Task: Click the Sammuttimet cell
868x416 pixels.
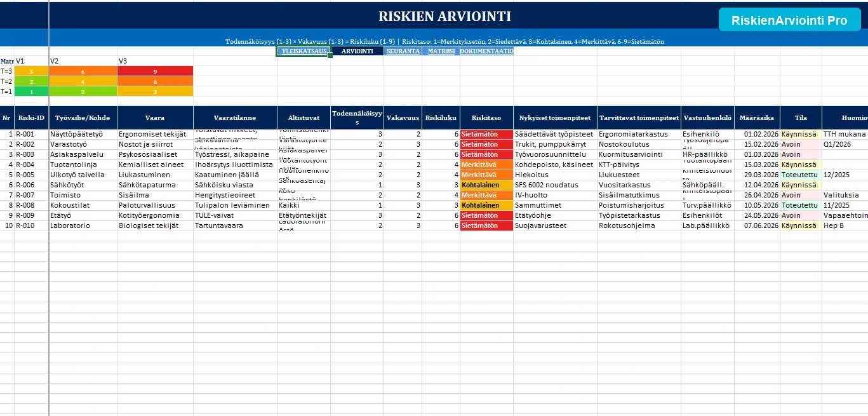Action: [x=555, y=205]
